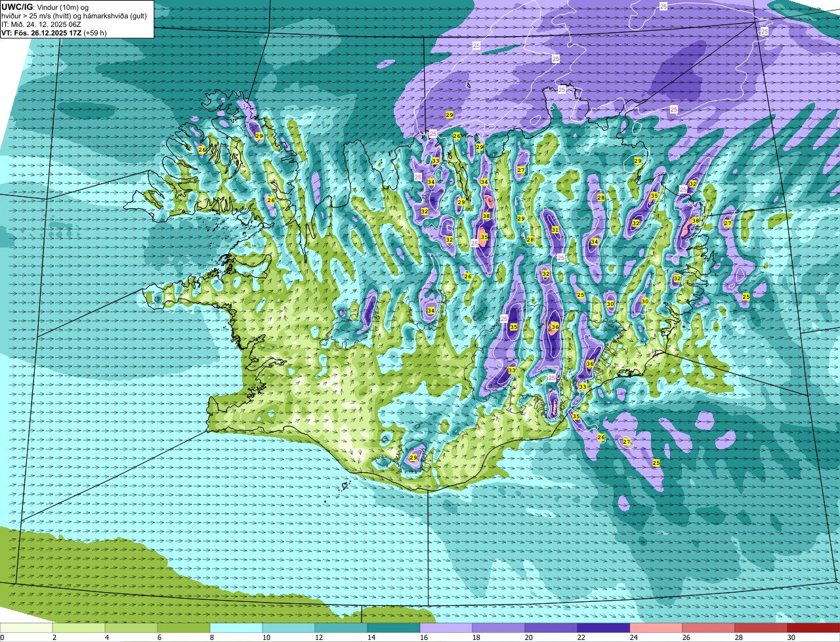The width and height of the screenshot is (840, 642).
Task: Select the 4–6 m/s green legend swatch
Action: click(131, 628)
